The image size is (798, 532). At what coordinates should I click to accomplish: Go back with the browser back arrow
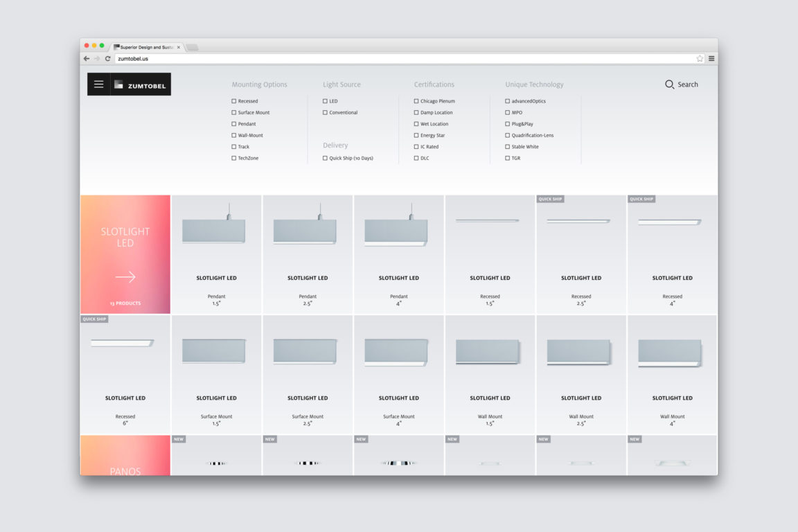coord(87,59)
